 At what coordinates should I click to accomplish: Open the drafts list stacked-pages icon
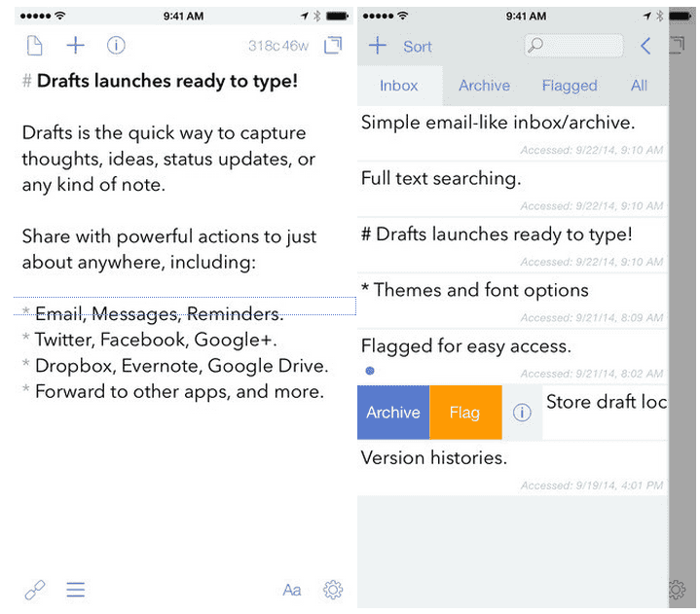[333, 46]
